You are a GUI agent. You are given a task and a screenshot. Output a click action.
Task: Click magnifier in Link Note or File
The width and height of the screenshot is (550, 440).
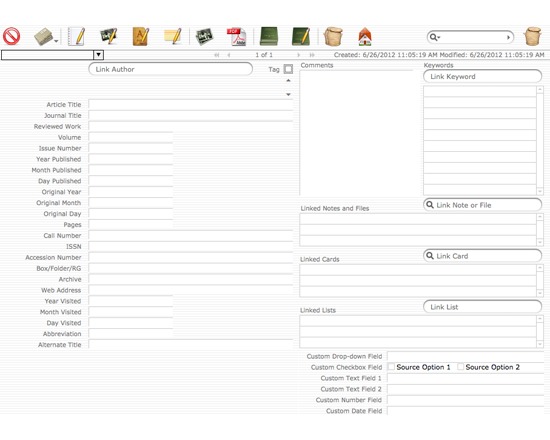pos(430,205)
